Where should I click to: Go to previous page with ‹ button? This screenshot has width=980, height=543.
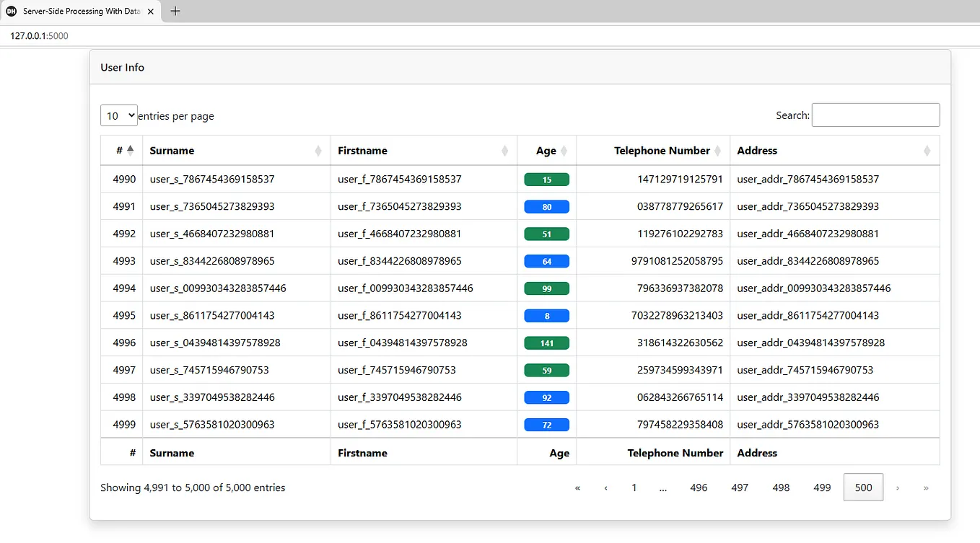(x=605, y=487)
